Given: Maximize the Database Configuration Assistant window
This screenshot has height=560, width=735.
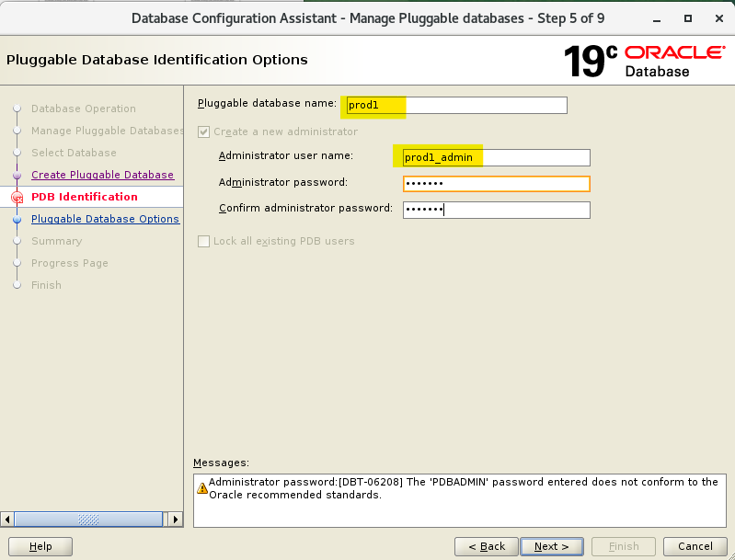Looking at the screenshot, I should 688,18.
